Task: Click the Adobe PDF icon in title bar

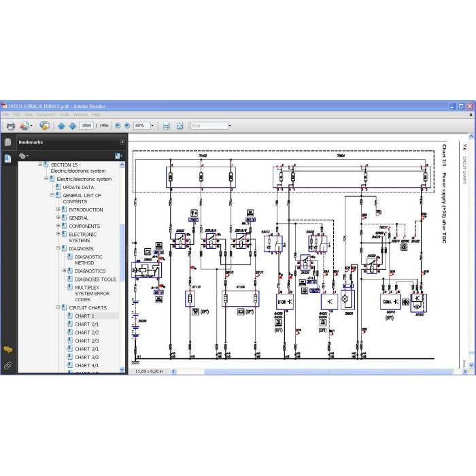Action: [x=4, y=106]
